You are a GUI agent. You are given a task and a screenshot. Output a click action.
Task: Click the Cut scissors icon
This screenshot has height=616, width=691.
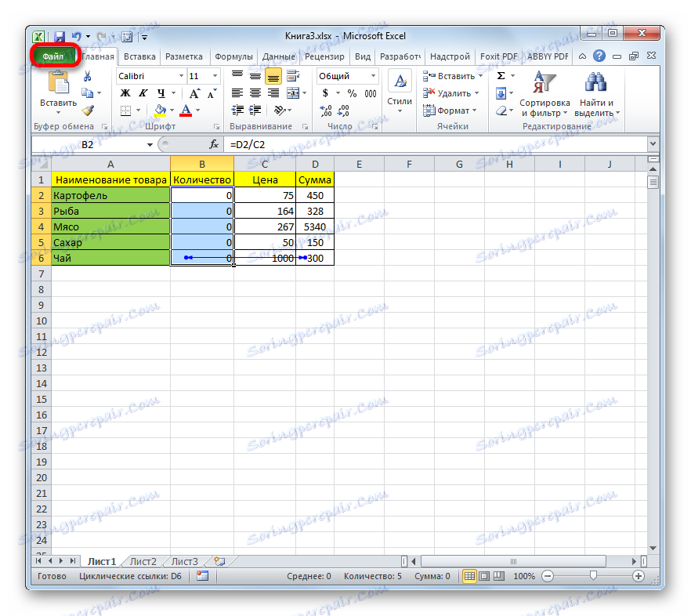pyautogui.click(x=87, y=77)
